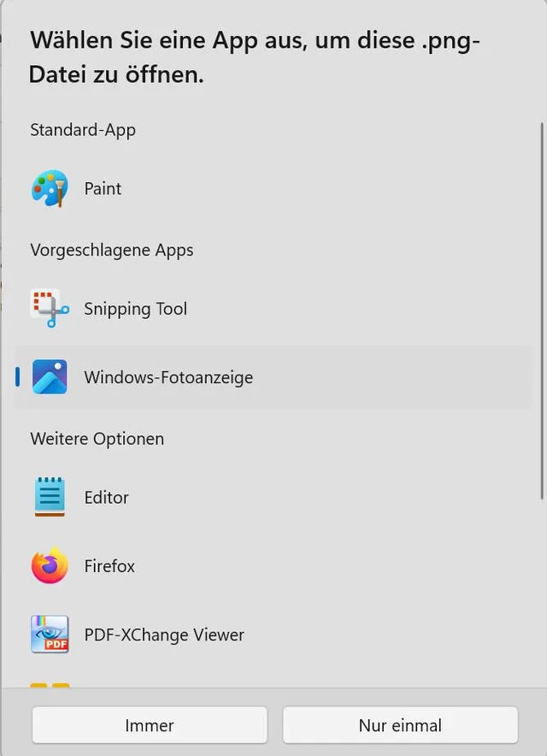Click the Firefox browser icon

pos(50,566)
